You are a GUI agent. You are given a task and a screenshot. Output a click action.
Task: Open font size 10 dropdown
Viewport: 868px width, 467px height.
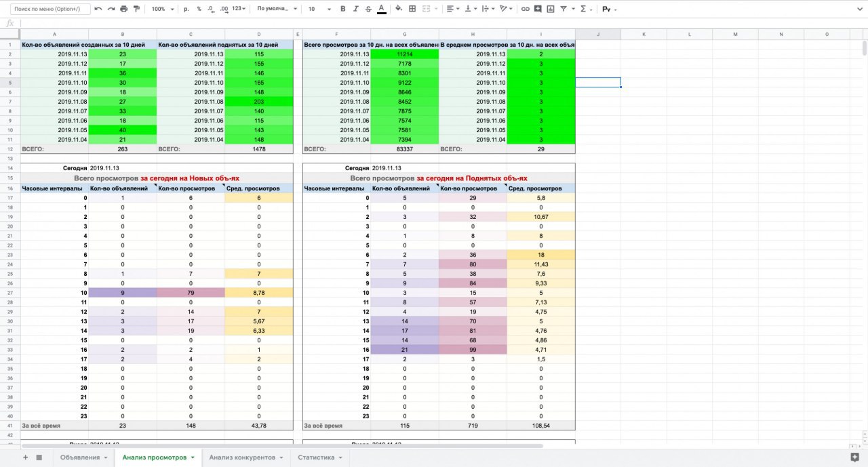[x=320, y=9]
